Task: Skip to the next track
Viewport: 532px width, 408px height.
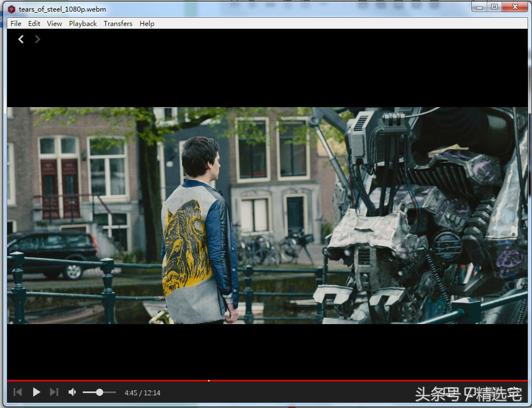Action: pyautogui.click(x=54, y=393)
